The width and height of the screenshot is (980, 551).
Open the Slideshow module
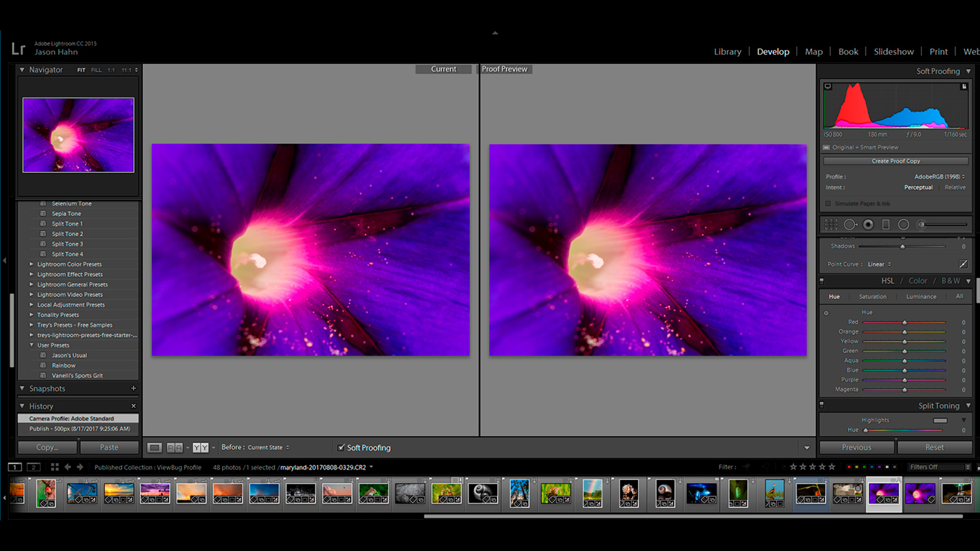pyautogui.click(x=894, y=52)
